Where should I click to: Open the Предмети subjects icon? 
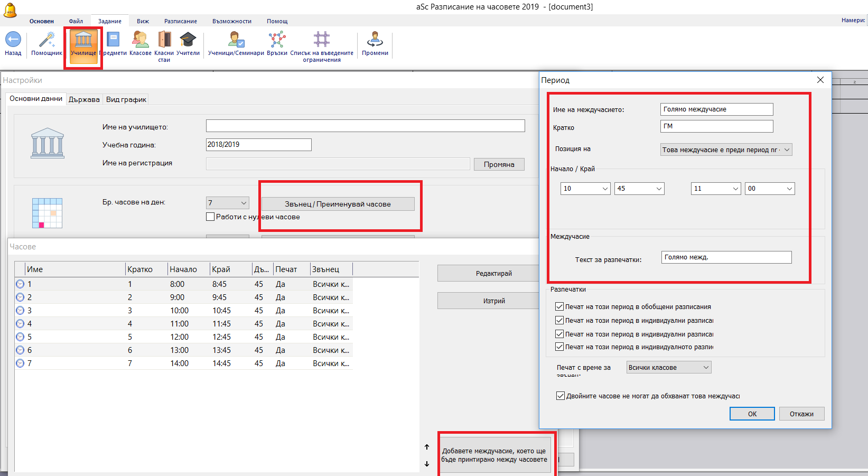click(113, 40)
